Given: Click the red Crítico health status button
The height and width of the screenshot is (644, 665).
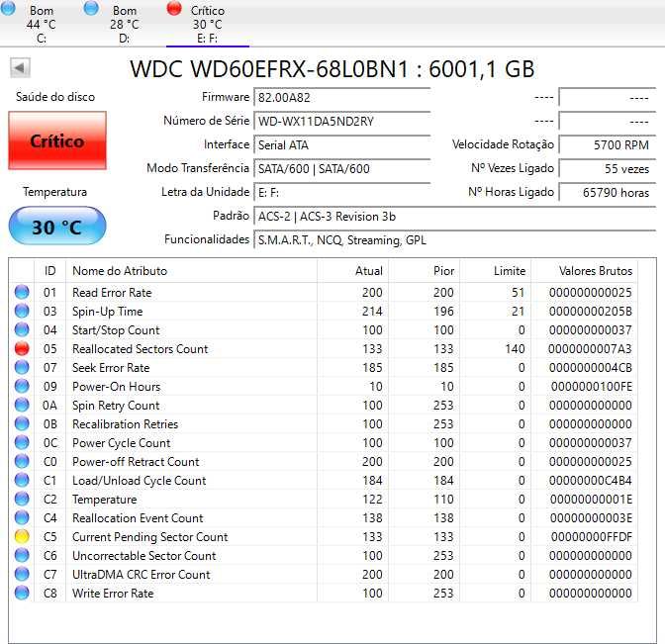Looking at the screenshot, I should 57,140.
